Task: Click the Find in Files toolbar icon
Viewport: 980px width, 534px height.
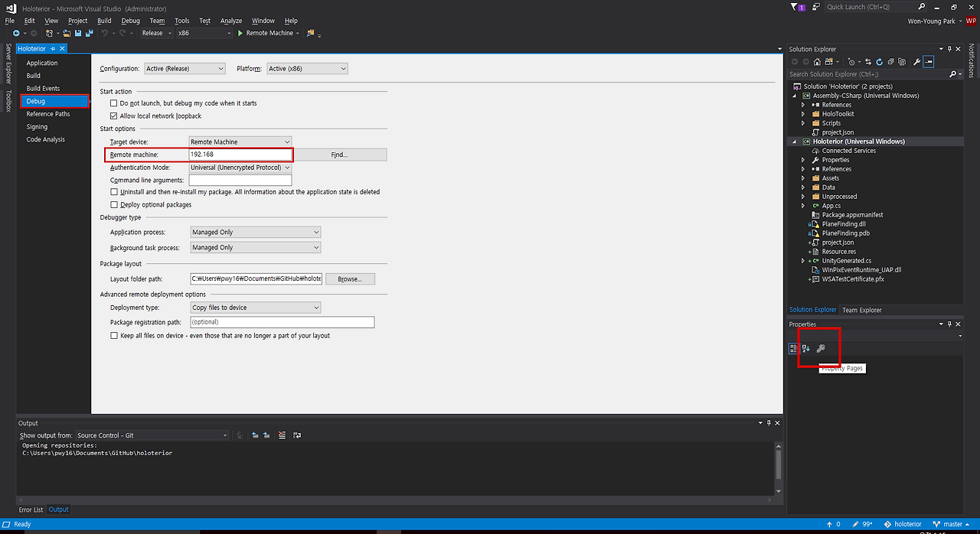Action: pos(311,33)
